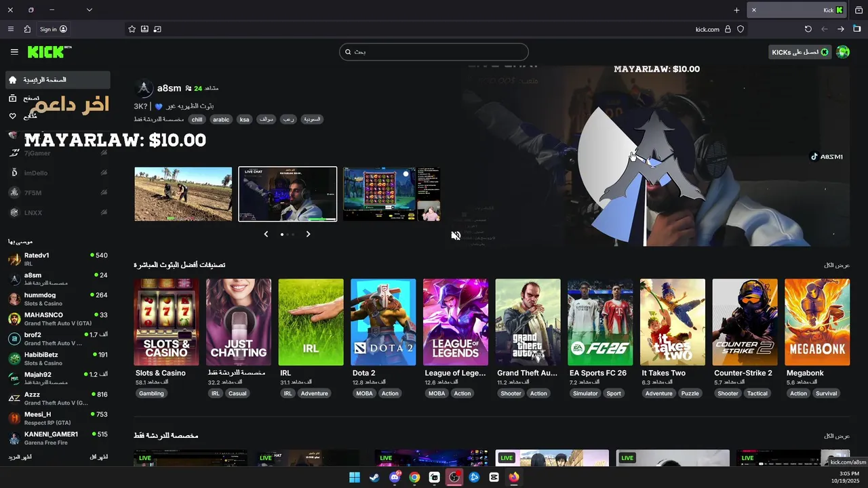Viewport: 868px width, 488px height.
Task: Open the Windows Start menu
Action: (355, 477)
